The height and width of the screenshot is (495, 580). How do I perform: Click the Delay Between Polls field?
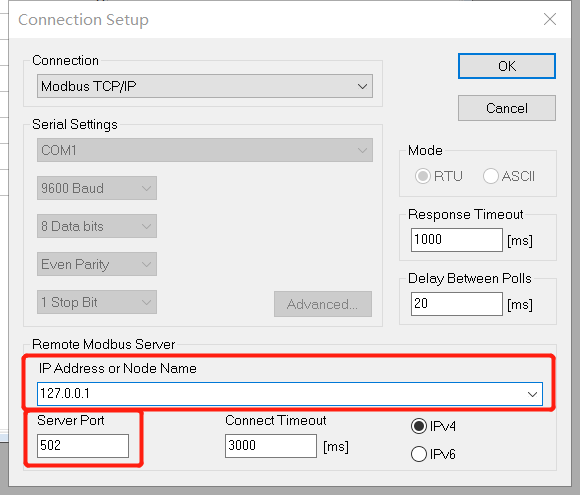456,304
